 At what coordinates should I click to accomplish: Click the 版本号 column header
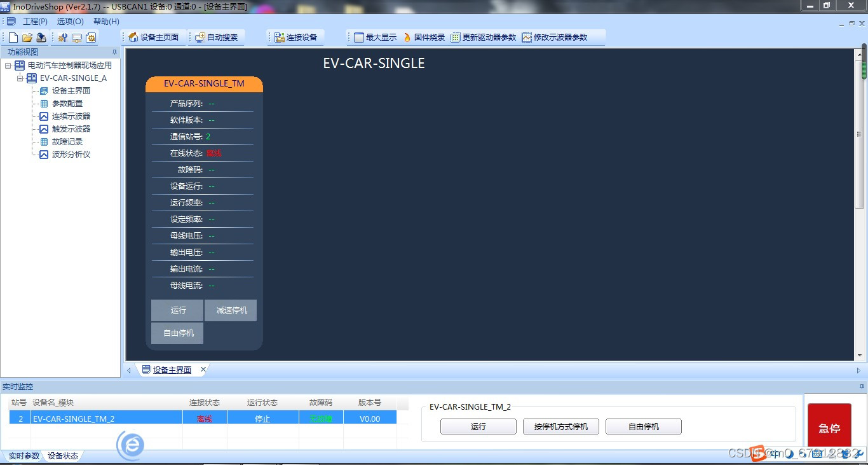point(370,403)
